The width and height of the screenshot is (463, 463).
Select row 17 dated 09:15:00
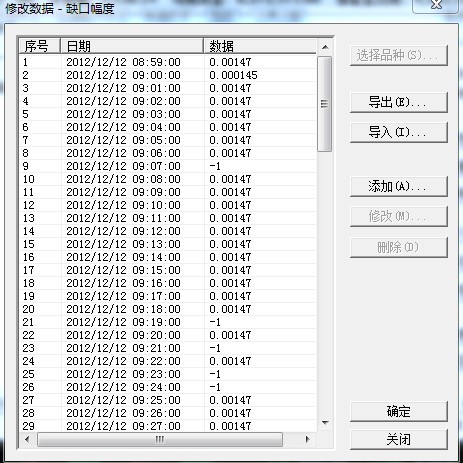click(x=168, y=270)
